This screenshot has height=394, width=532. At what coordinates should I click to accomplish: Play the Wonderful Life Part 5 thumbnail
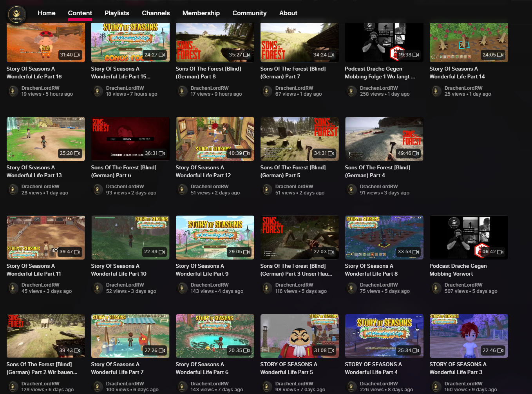pyautogui.click(x=299, y=336)
